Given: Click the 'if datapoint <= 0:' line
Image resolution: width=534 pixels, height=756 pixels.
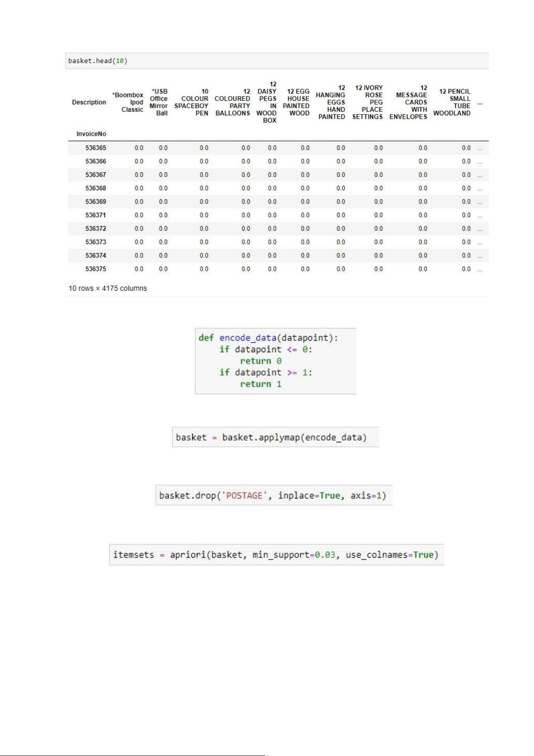Looking at the screenshot, I should pyautogui.click(x=266, y=349).
